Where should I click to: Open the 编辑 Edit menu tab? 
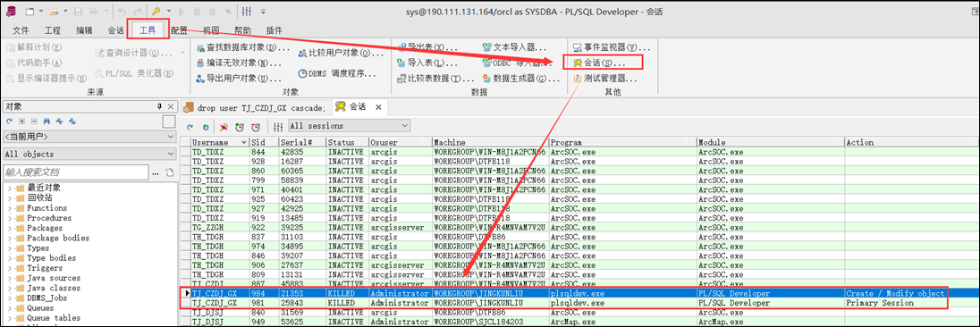pyautogui.click(x=84, y=30)
